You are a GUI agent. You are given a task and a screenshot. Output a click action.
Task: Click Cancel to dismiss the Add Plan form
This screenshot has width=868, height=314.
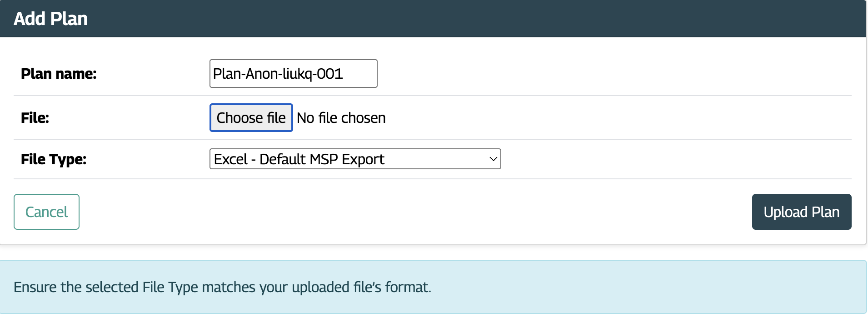point(46,212)
